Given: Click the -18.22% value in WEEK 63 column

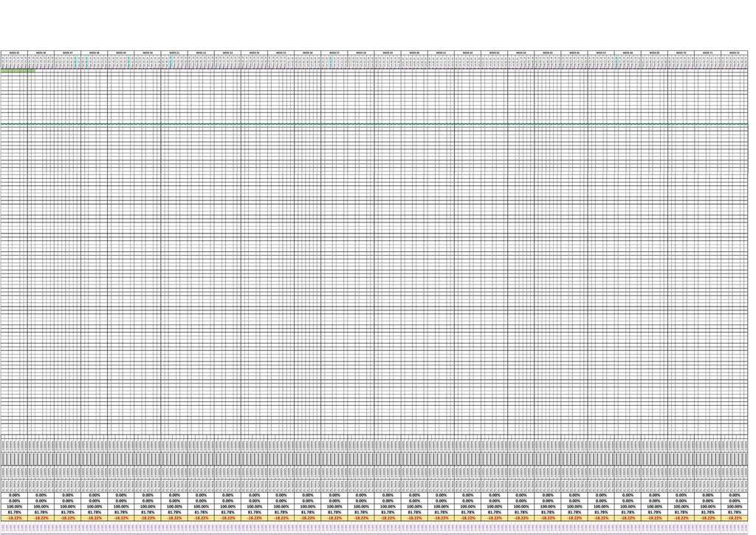Looking at the screenshot, I should click(495, 518).
